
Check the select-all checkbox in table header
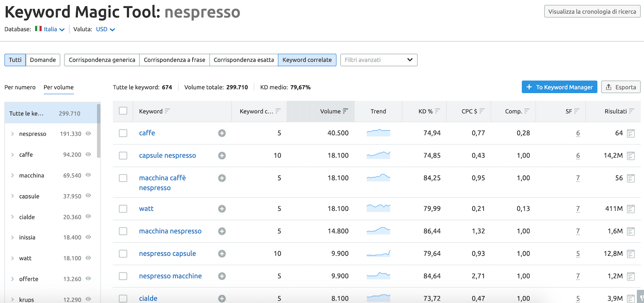tap(123, 111)
